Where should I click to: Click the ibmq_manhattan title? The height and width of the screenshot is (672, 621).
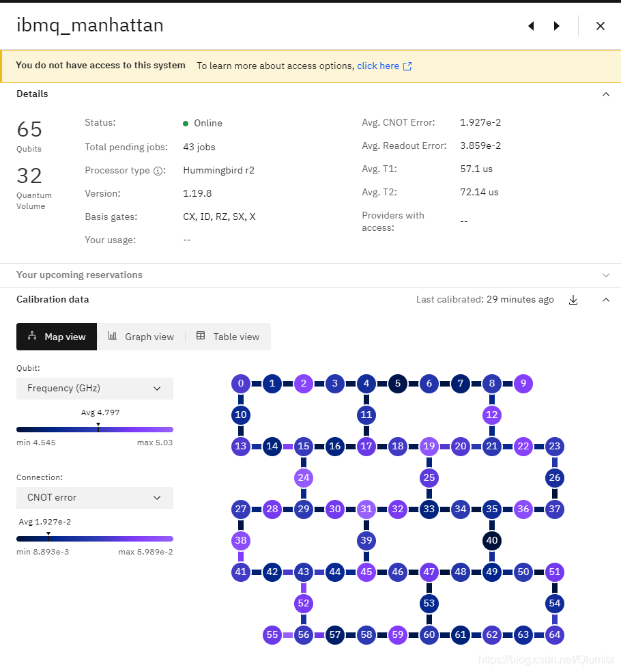pos(90,25)
